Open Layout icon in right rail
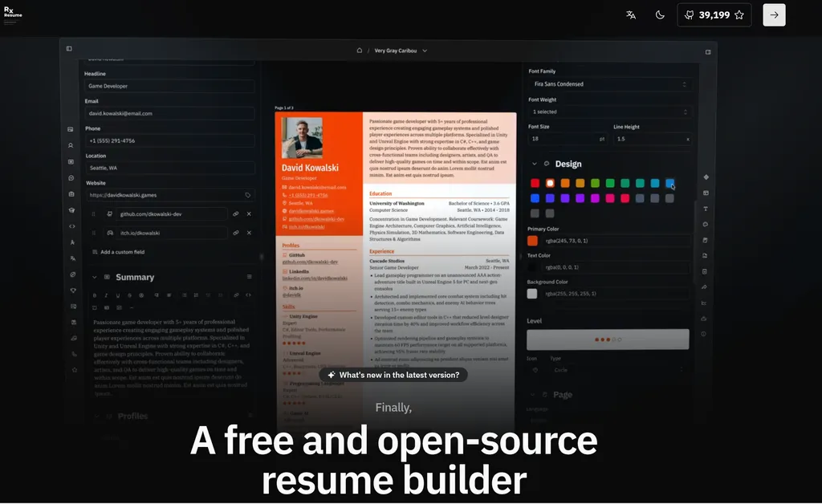The width and height of the screenshot is (822, 504). [706, 193]
